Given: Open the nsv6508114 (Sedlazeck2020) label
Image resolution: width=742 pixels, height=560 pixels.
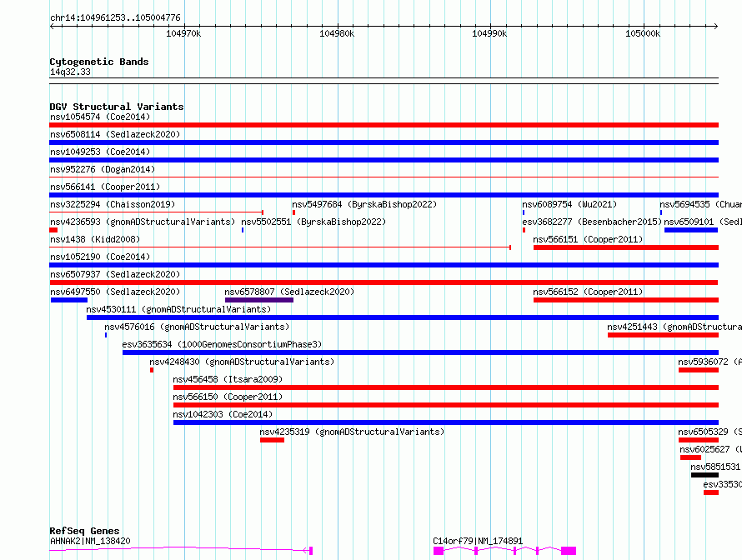Looking at the screenshot, I should pos(115,134).
